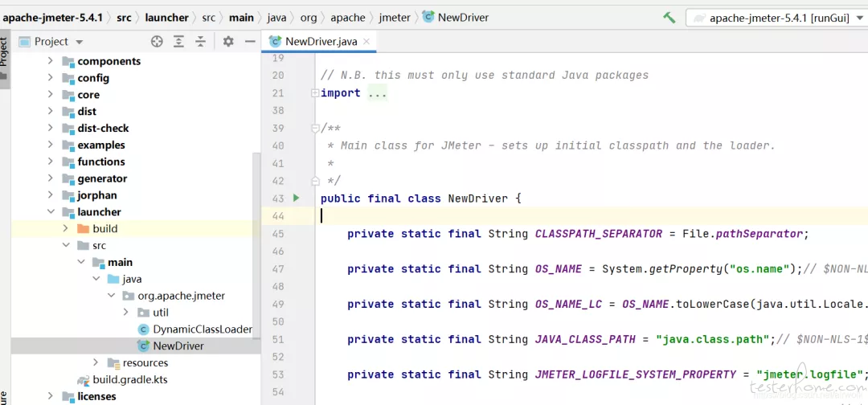Expand the config folder
The image size is (868, 405).
[x=51, y=78]
